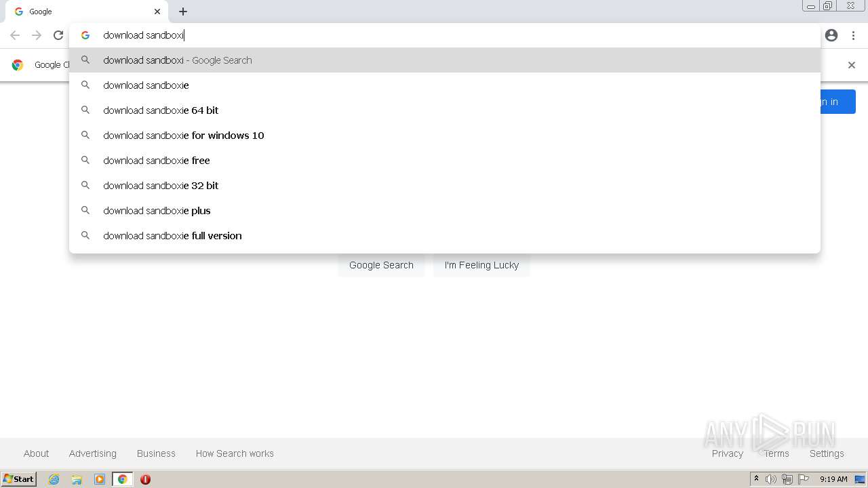Image resolution: width=868 pixels, height=488 pixels.
Task: Open the volume speaker tray icon
Action: [x=771, y=479]
